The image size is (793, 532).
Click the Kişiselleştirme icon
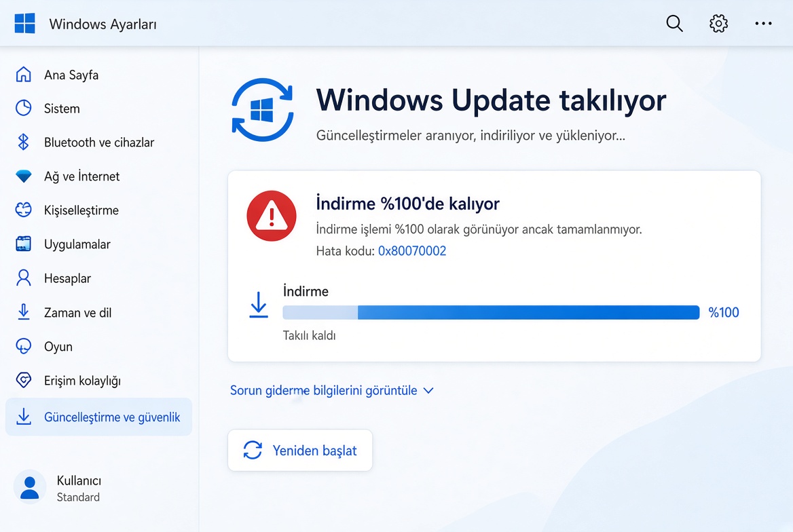23,210
